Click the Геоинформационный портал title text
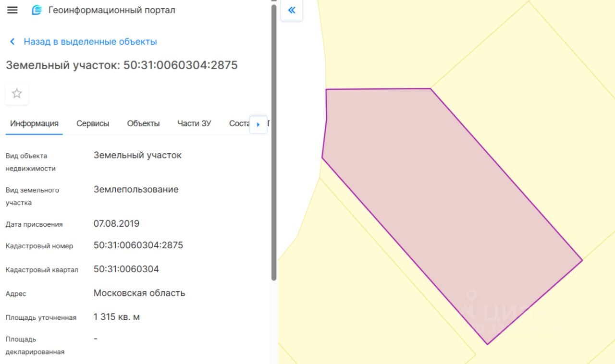615x364 pixels. (x=111, y=10)
